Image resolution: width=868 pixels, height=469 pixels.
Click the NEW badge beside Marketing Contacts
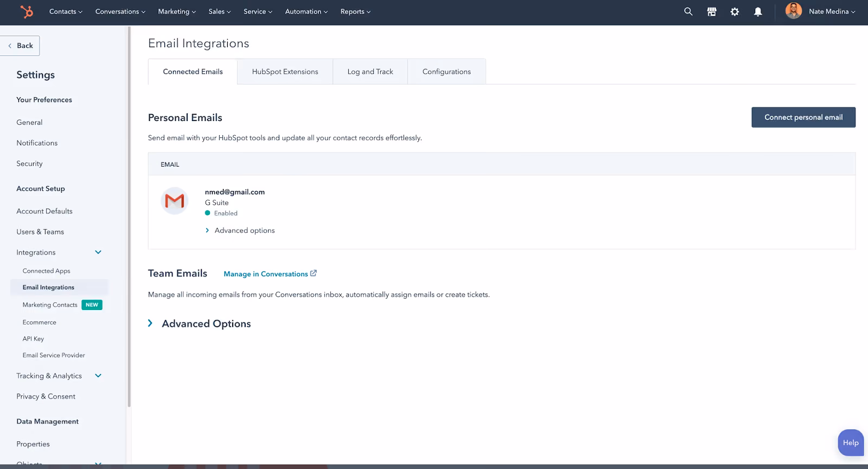coord(92,305)
